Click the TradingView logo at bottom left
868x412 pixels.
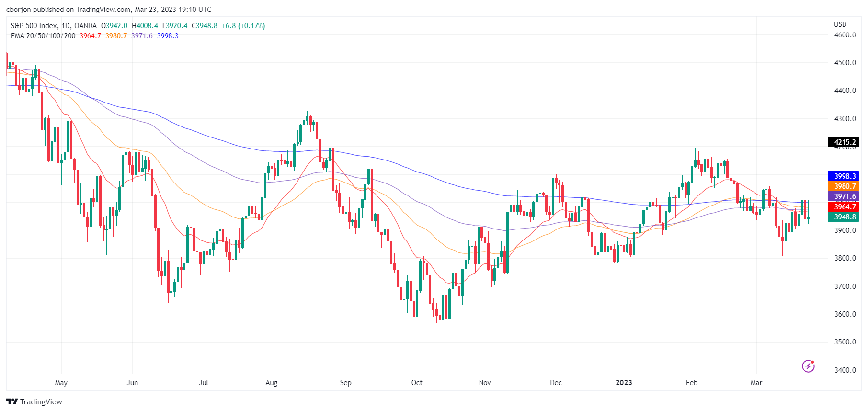coord(34,401)
